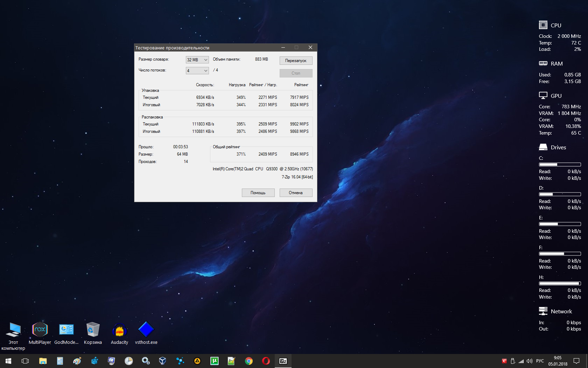The height and width of the screenshot is (368, 588).
Task: Open the Calculator taskbar icon
Action: (x=60, y=361)
